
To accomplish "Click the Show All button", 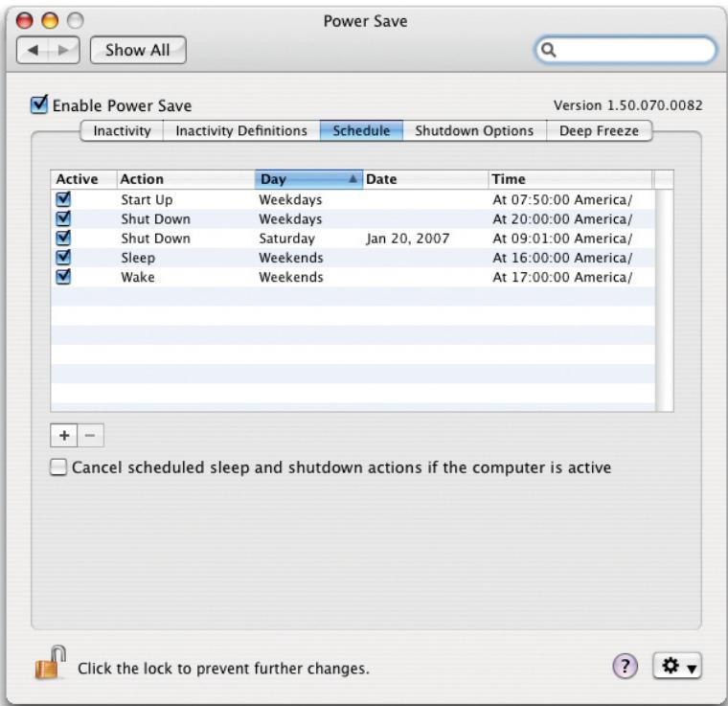I will tap(138, 50).
